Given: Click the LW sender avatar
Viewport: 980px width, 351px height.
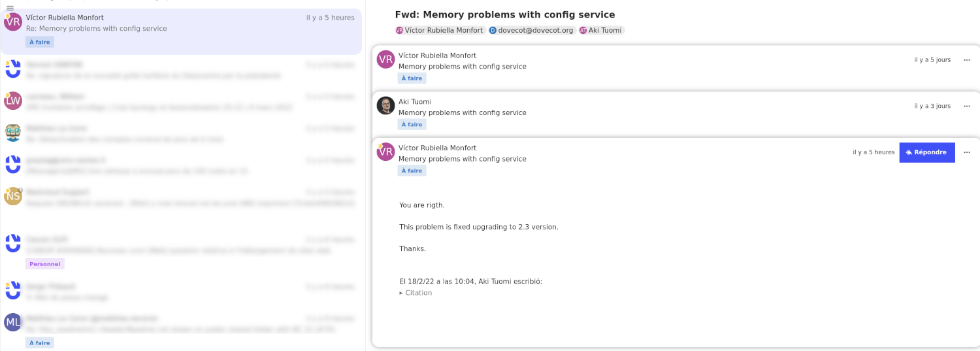Looking at the screenshot, I should (x=13, y=101).
